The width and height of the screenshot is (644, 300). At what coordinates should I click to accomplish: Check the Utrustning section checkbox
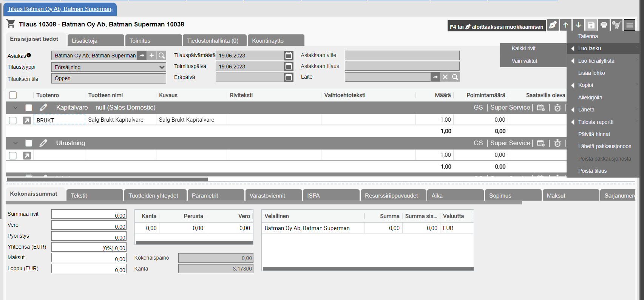pyautogui.click(x=29, y=143)
